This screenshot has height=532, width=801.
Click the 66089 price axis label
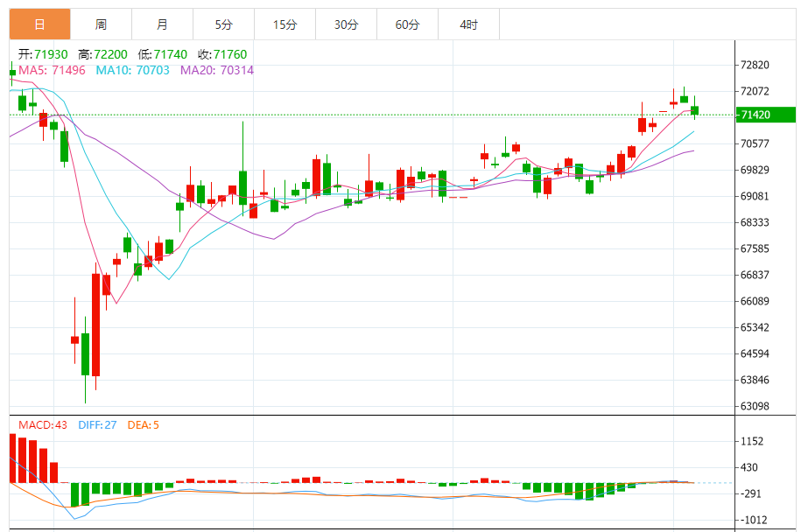755,301
